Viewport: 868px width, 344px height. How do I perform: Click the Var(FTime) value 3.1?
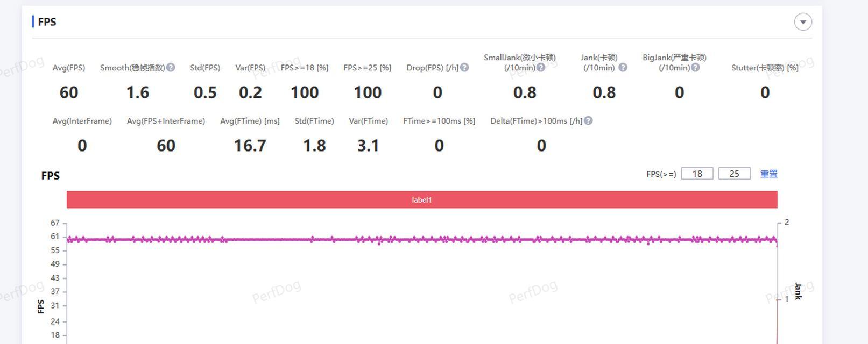368,146
